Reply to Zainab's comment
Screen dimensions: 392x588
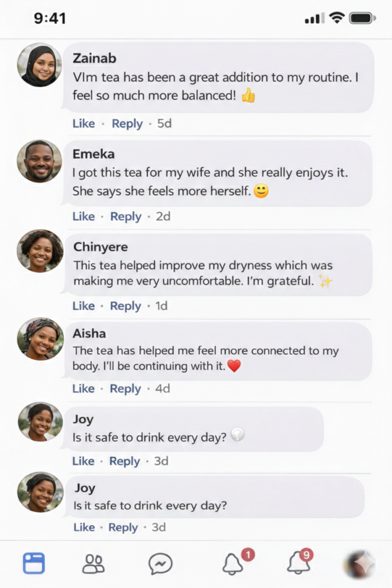point(127,124)
